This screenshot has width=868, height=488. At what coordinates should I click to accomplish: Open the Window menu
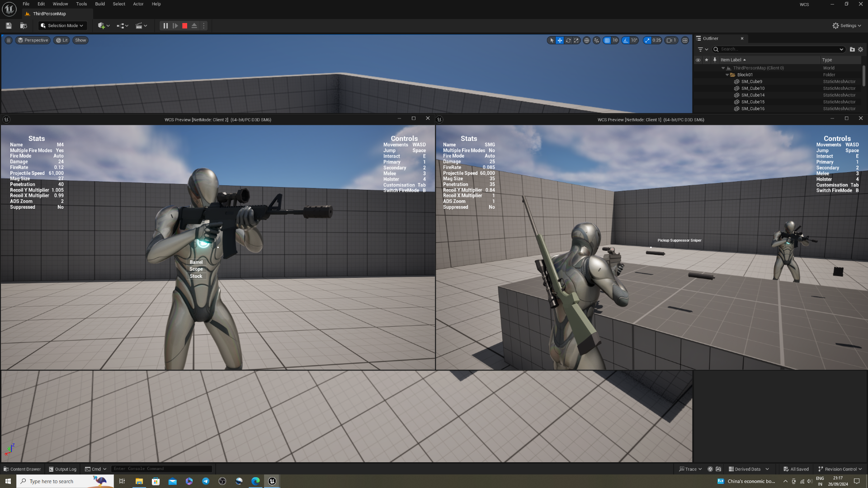pos(61,4)
